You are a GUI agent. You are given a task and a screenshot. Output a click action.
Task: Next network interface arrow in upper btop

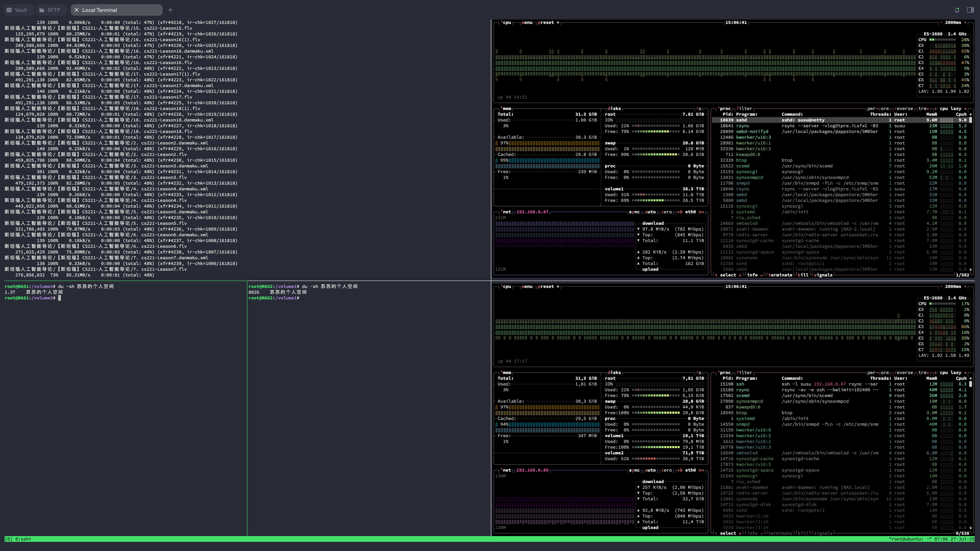701,212
